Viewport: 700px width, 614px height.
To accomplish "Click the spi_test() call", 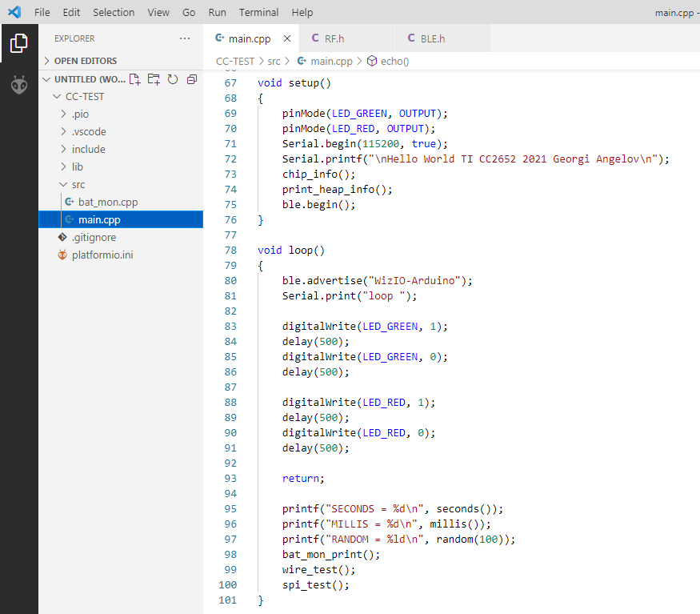I will point(316,584).
